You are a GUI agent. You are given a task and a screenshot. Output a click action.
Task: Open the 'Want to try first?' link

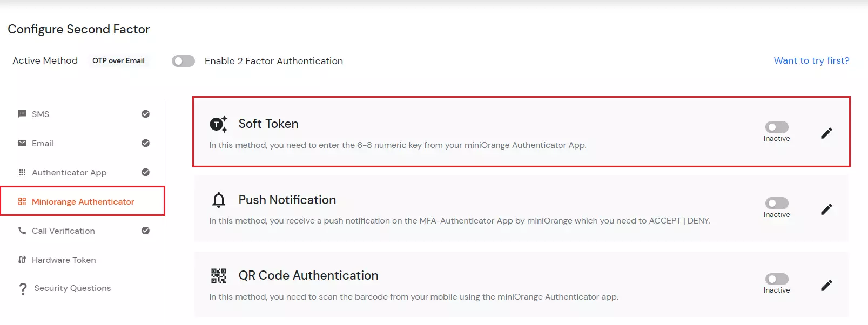811,60
